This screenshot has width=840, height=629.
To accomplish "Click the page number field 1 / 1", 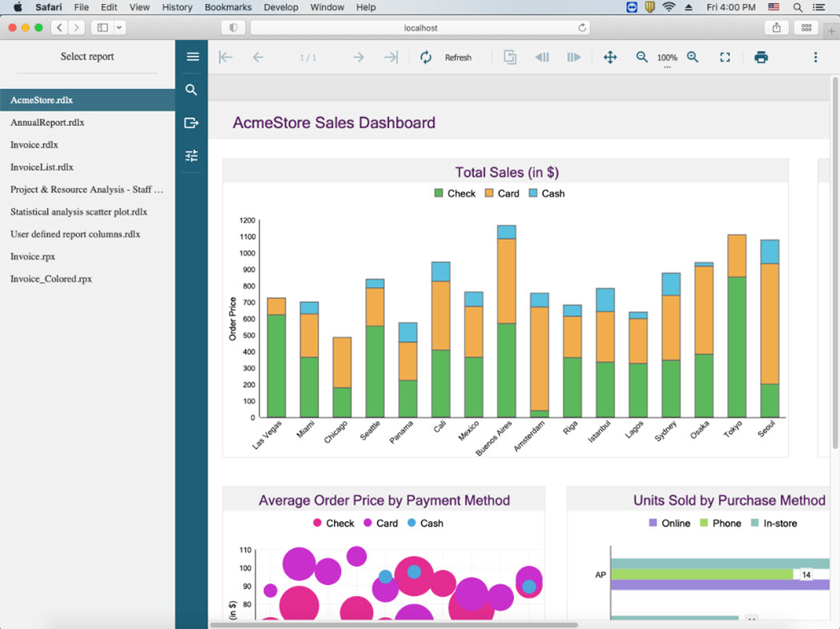I will [308, 58].
